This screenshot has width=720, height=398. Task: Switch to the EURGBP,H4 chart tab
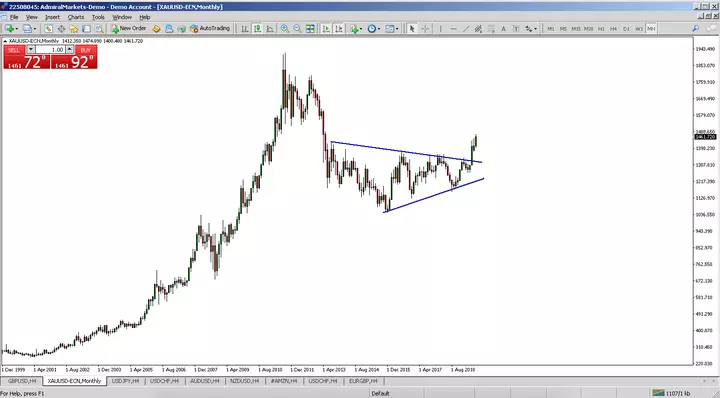pos(363,381)
